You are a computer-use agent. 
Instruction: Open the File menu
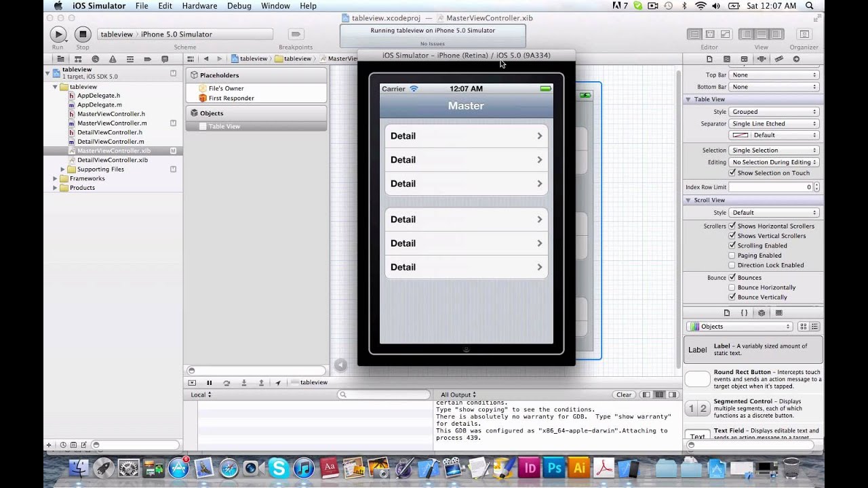142,6
